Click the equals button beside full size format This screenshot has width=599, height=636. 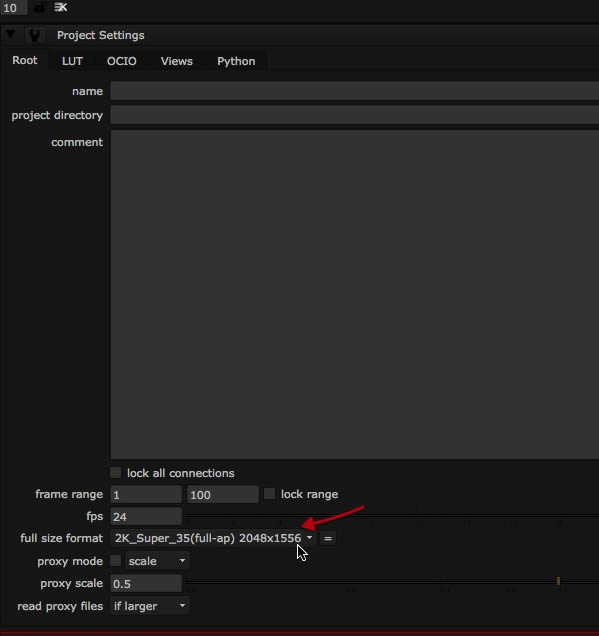point(328,539)
